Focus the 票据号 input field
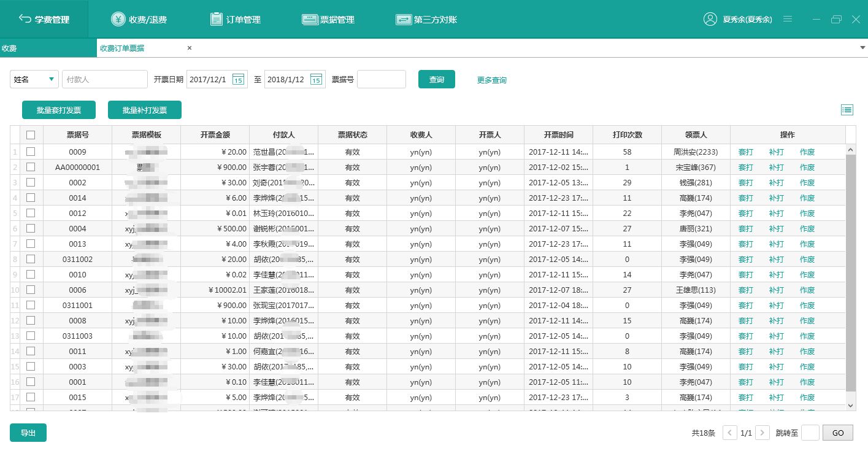This screenshot has height=459, width=868. tap(382, 79)
